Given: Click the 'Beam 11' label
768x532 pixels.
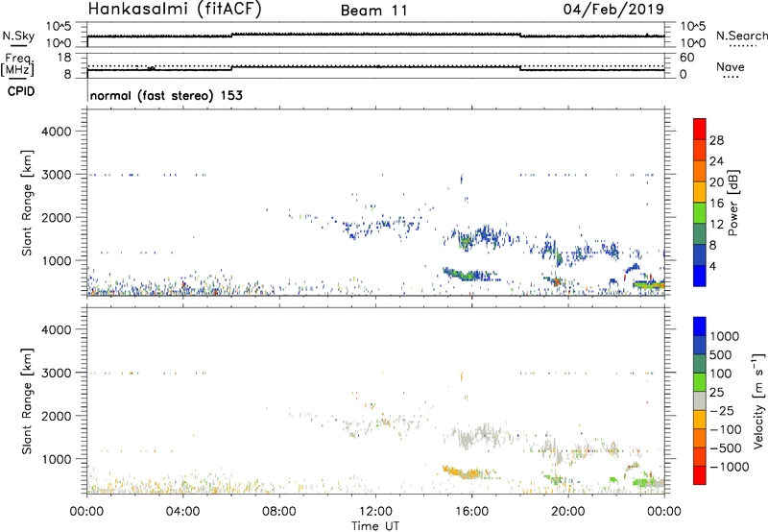Looking at the screenshot, I should click(374, 11).
